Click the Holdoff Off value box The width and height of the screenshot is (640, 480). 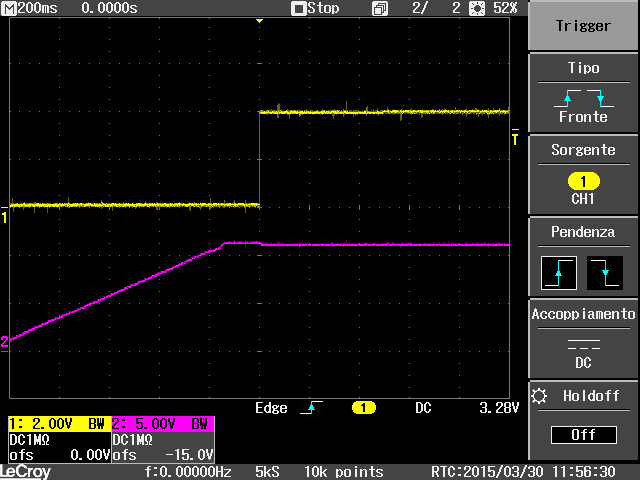point(584,435)
